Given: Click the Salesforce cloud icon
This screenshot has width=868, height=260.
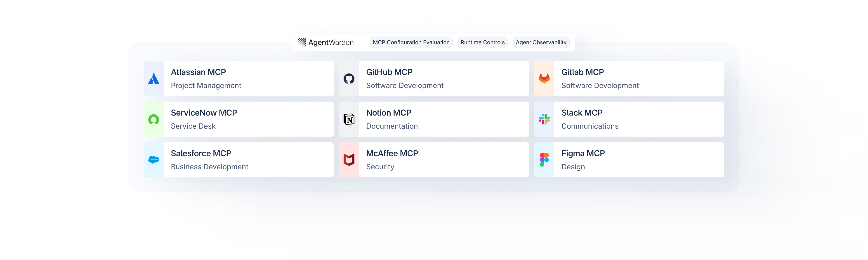Looking at the screenshot, I should tap(154, 160).
